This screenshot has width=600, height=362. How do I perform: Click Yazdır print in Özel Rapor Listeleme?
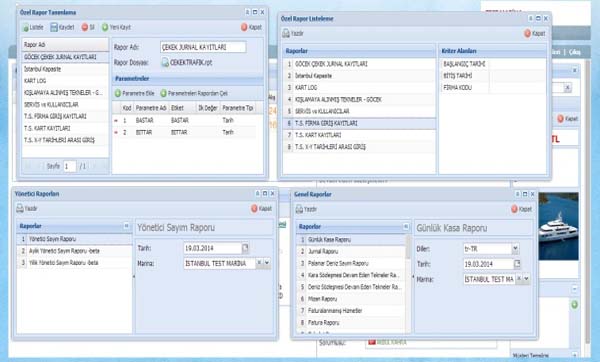click(293, 34)
